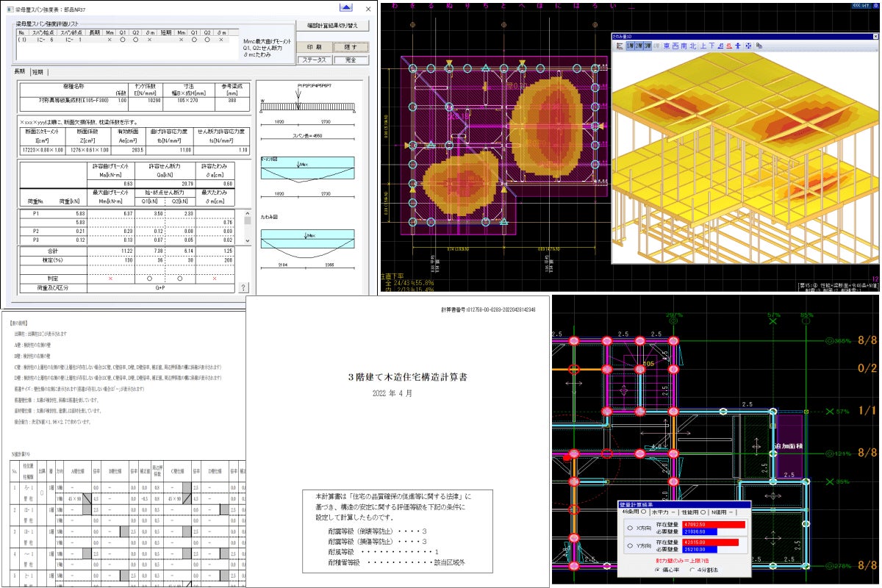882x588 pixels.
Task: Click the 印刷 print button
Action: 314,46
